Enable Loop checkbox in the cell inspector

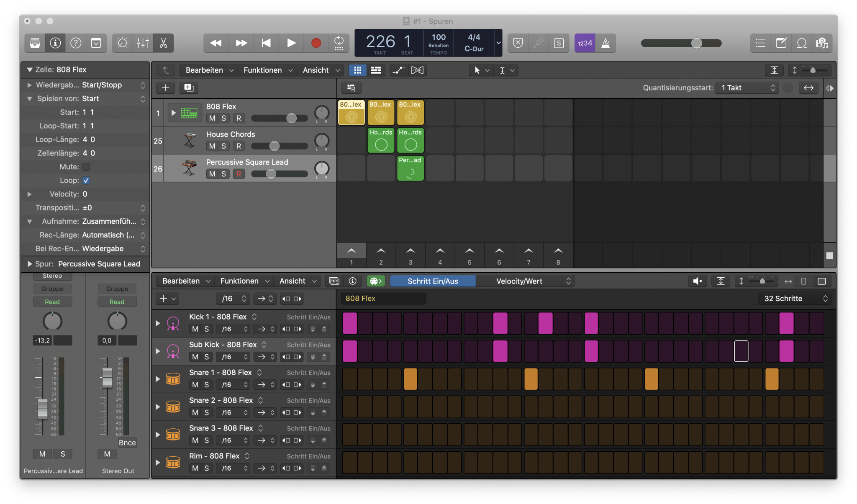point(86,180)
